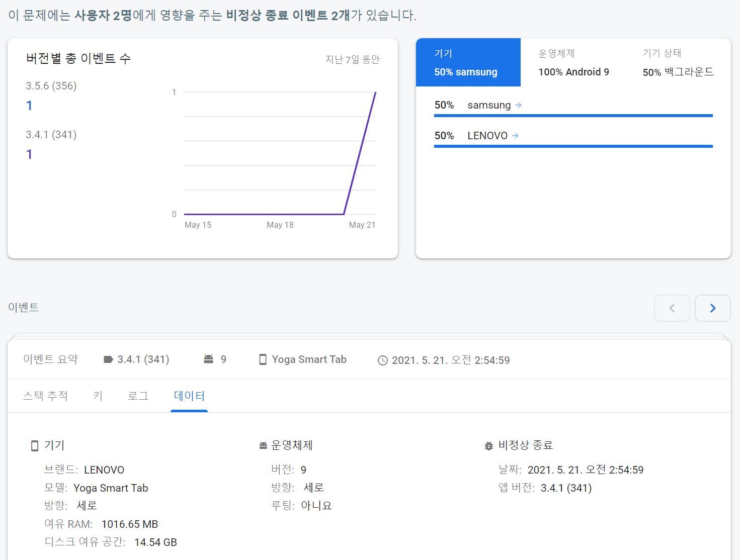Select the 기기 breakdown tab
740x560 pixels.
(x=468, y=62)
